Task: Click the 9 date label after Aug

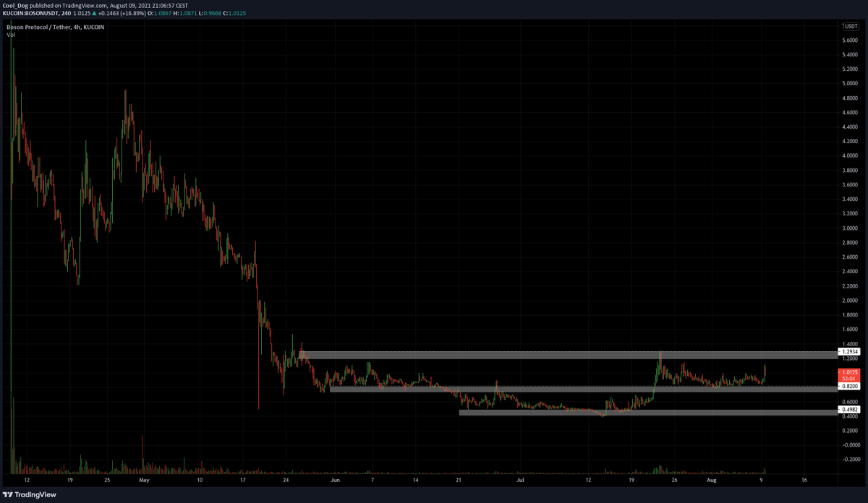Action: [761, 479]
